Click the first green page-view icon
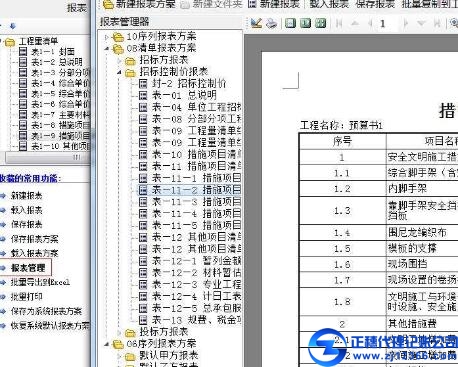The image size is (458, 367). click(x=290, y=23)
